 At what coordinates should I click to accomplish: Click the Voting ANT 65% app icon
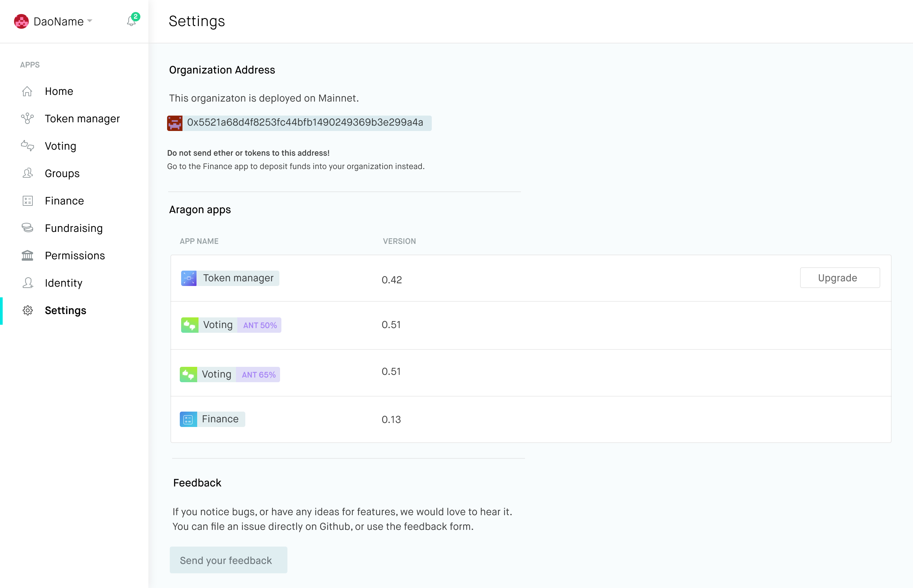[188, 375]
